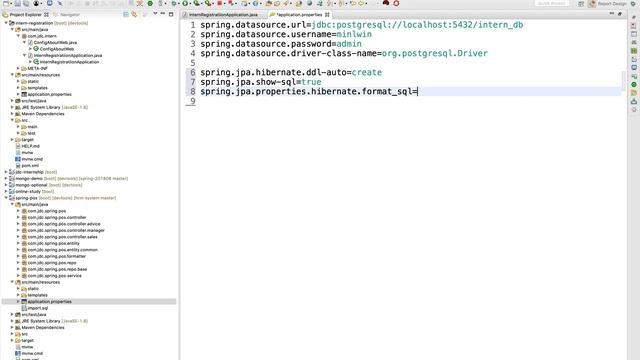640x360 pixels.
Task: Select com.jdc.spring.pos.service package
Action: pos(54,276)
